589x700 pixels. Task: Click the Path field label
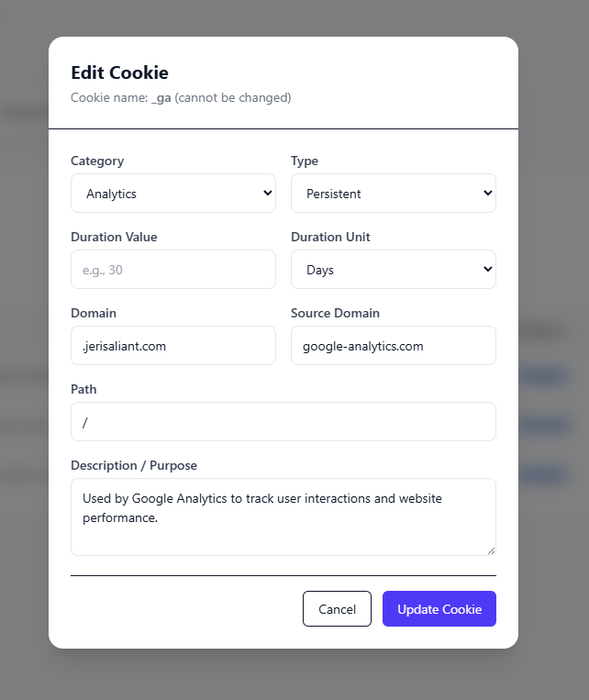pos(83,389)
